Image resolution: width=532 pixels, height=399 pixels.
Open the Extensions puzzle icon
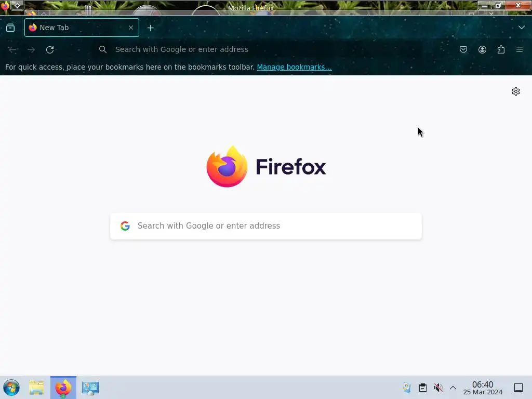[x=501, y=49]
